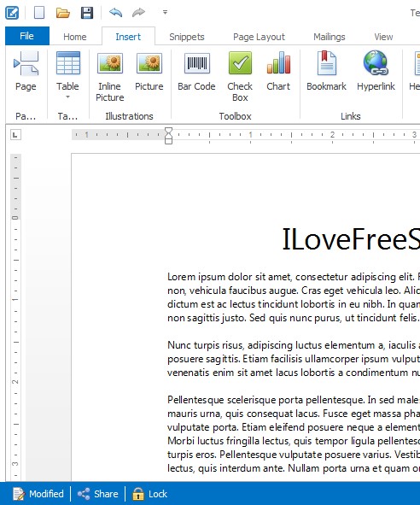Insert a Chart
Image resolution: width=420 pixels, height=505 pixels.
coord(278,72)
